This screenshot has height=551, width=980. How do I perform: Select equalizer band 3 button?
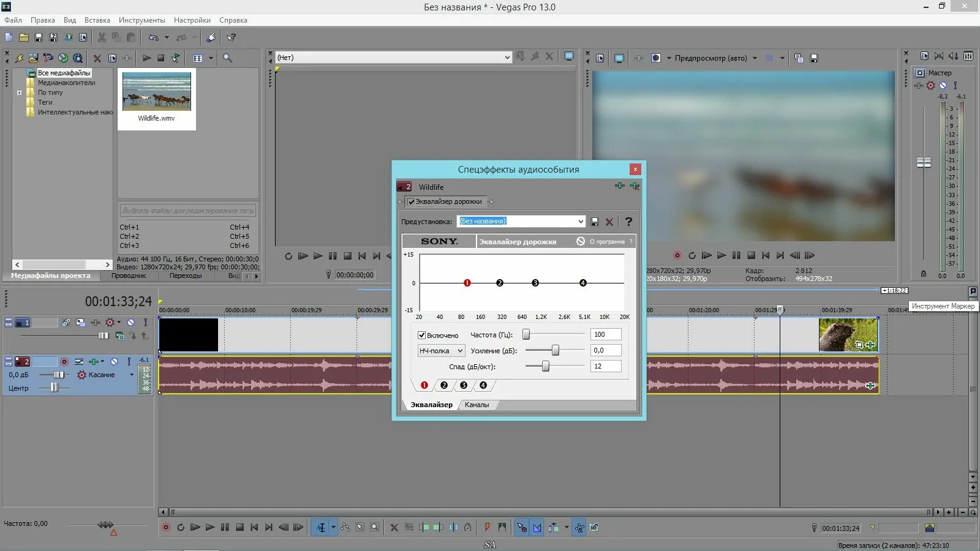click(464, 385)
